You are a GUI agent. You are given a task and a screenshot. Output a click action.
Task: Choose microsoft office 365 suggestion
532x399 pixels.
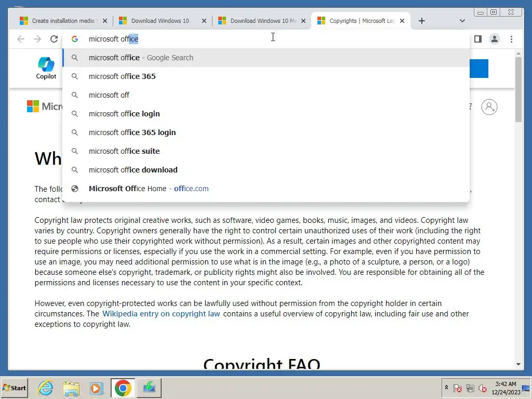point(267,76)
